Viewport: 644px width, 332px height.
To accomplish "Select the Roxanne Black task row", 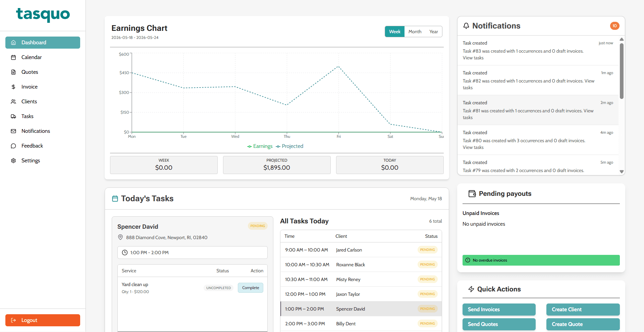I will point(361,265).
